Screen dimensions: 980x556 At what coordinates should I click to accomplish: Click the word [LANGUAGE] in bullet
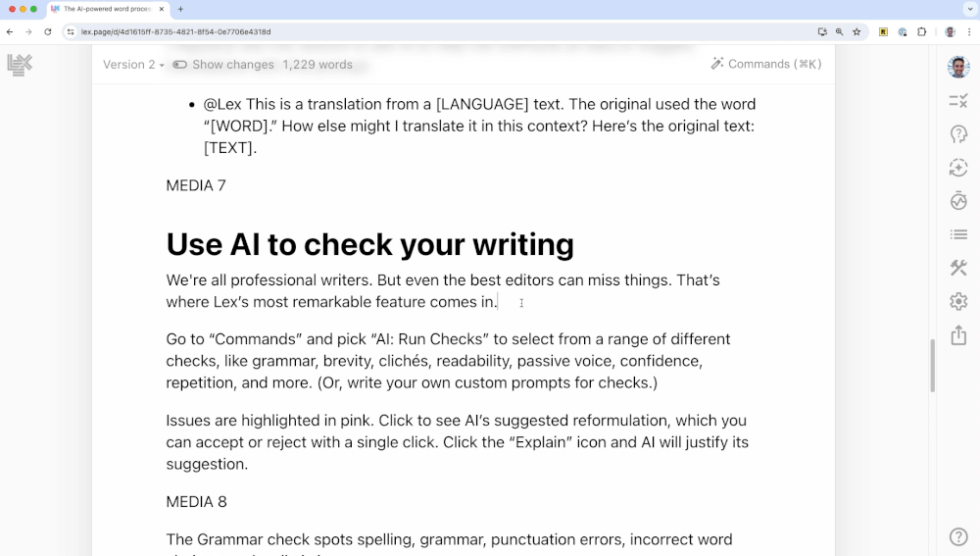[x=482, y=104]
